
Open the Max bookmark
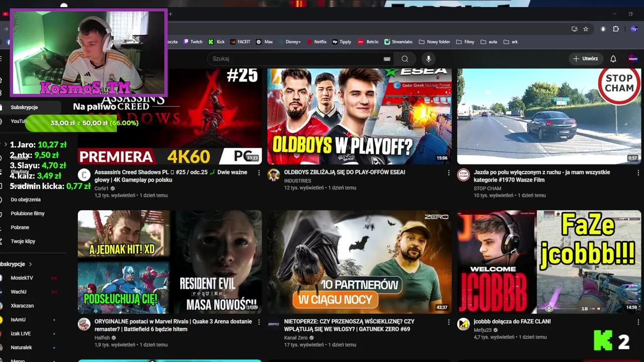coord(265,42)
